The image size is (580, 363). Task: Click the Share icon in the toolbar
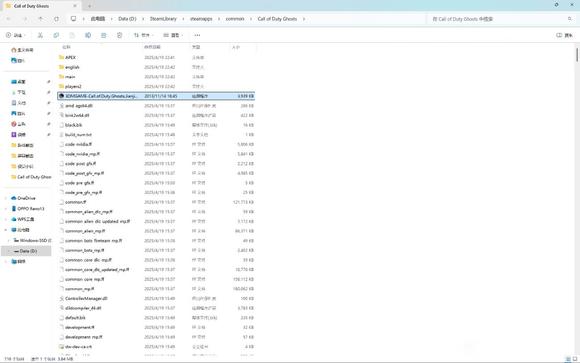pos(104,35)
